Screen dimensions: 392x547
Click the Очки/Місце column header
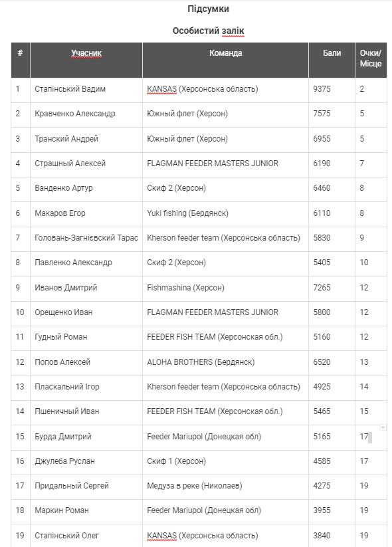click(x=371, y=60)
